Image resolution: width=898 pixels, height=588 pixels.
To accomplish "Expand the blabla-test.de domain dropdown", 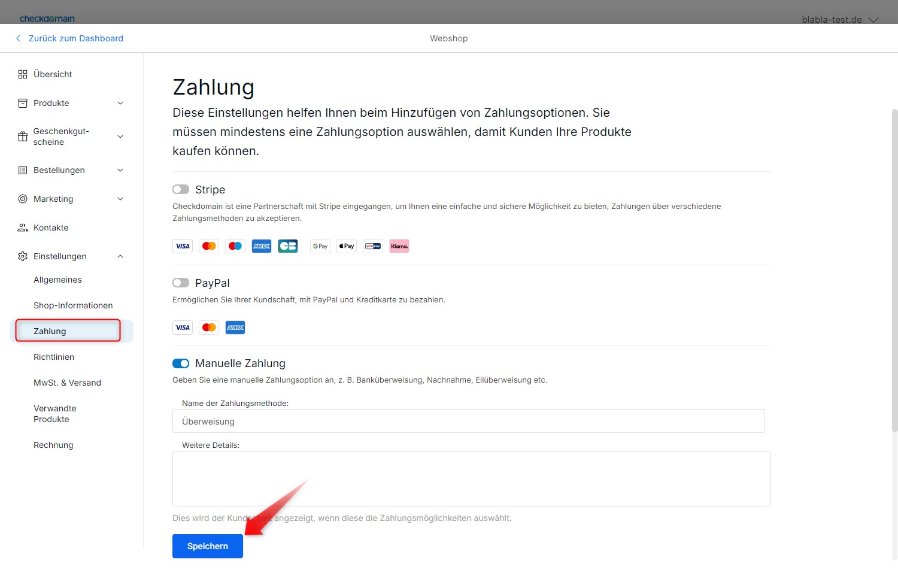I will [x=840, y=19].
